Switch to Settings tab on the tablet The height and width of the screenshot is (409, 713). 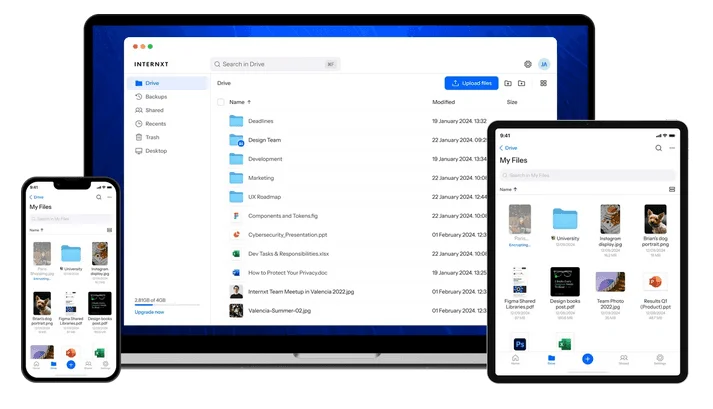[660, 360]
